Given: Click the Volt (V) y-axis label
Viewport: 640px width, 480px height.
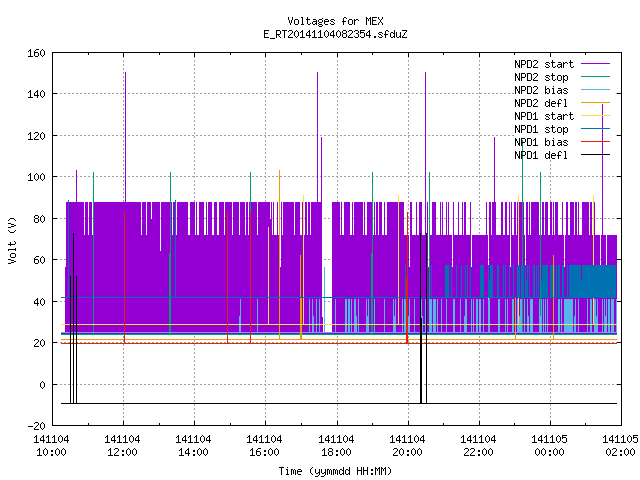Looking at the screenshot, I should click(x=12, y=241).
